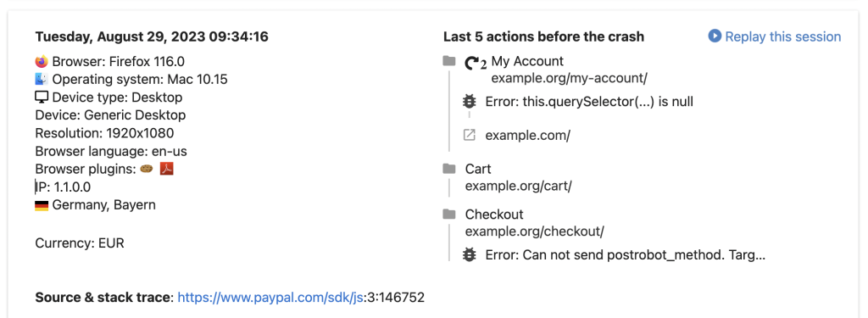Click the reload icon next to My Account

476,63
